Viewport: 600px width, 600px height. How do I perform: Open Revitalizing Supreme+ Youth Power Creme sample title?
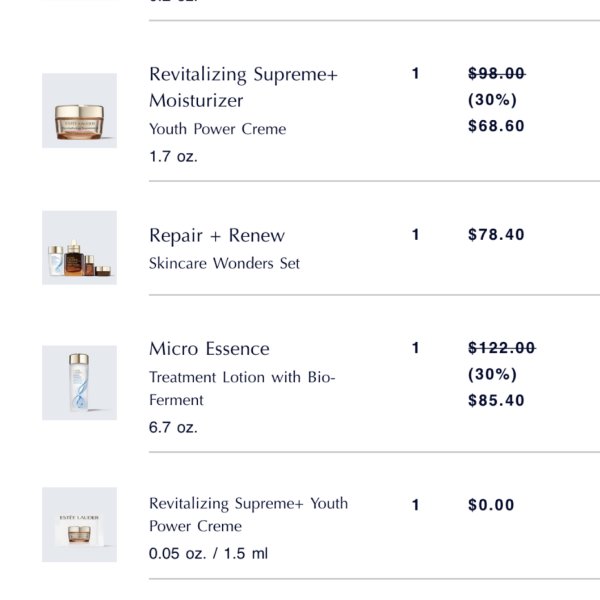pos(249,514)
